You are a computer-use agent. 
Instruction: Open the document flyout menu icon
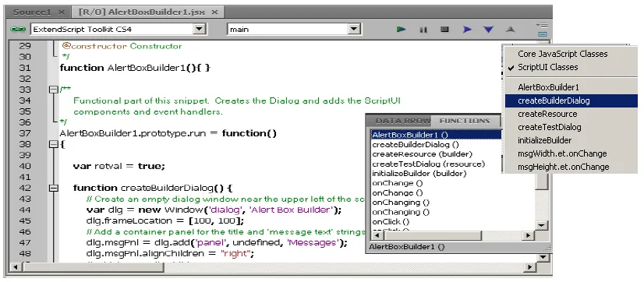(x=542, y=26)
